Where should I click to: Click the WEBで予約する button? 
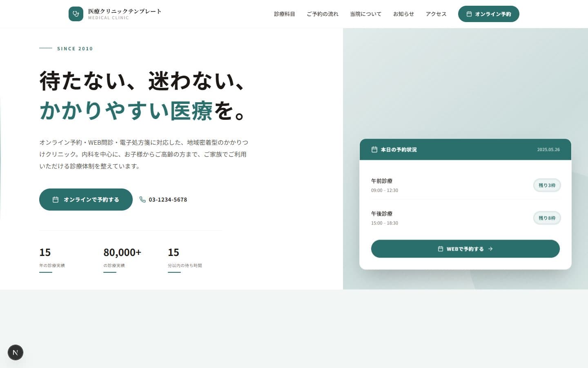tap(465, 249)
